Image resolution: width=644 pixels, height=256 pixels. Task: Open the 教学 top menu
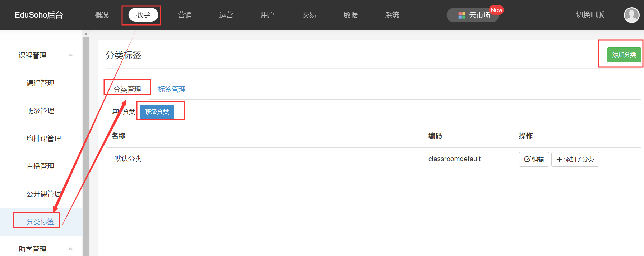[x=143, y=15]
